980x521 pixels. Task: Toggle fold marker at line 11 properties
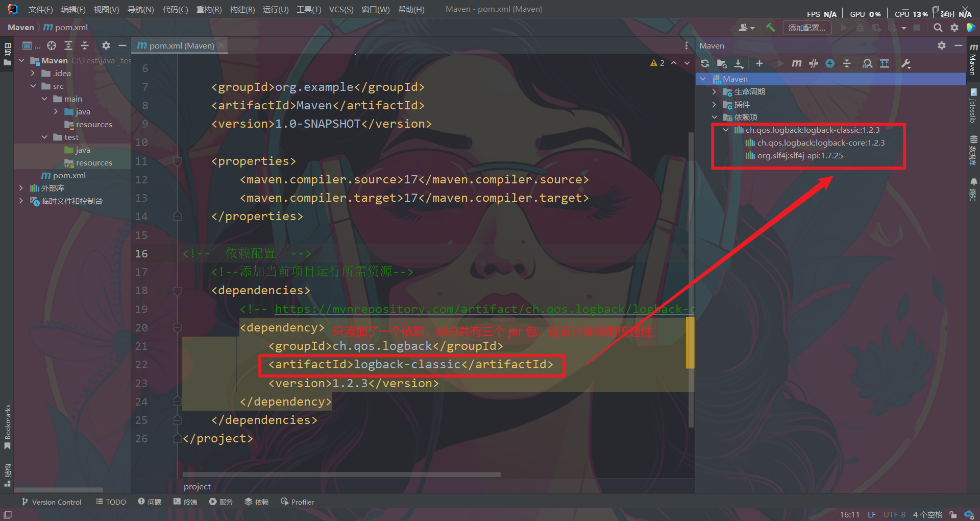[x=178, y=161]
